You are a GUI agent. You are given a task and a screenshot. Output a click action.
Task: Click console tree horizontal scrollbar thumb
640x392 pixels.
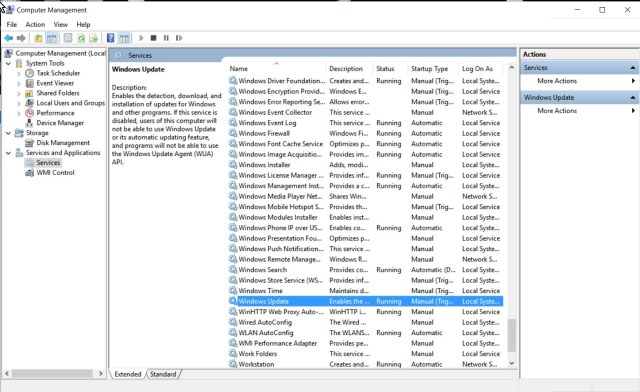pyautogui.click(x=52, y=374)
